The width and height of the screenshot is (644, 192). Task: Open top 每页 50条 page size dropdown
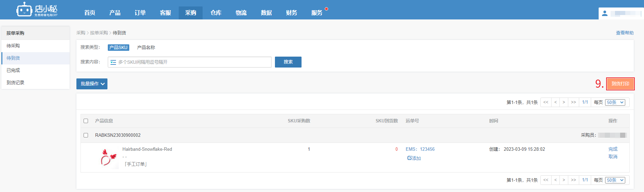click(615, 102)
